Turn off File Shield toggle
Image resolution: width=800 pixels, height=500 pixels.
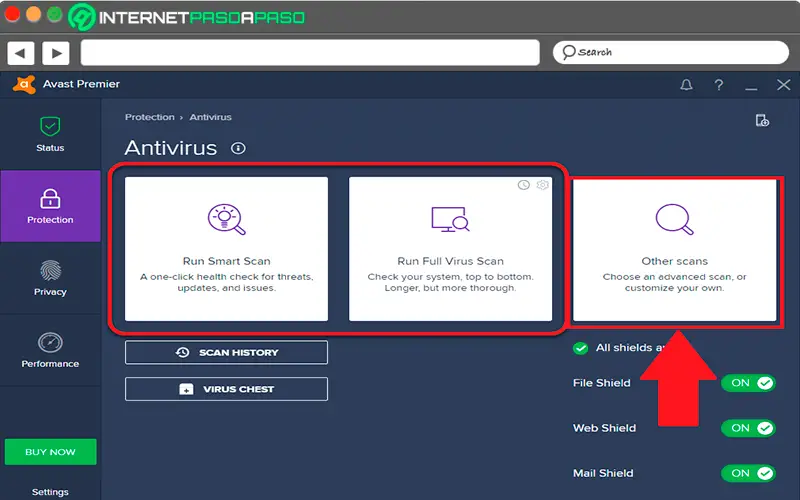point(748,383)
